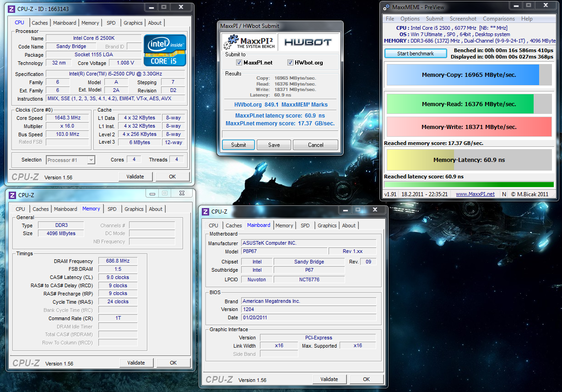Screen dimensions: 562x392
Task: Click OK in CPU-Z ID window
Action: coord(172,177)
